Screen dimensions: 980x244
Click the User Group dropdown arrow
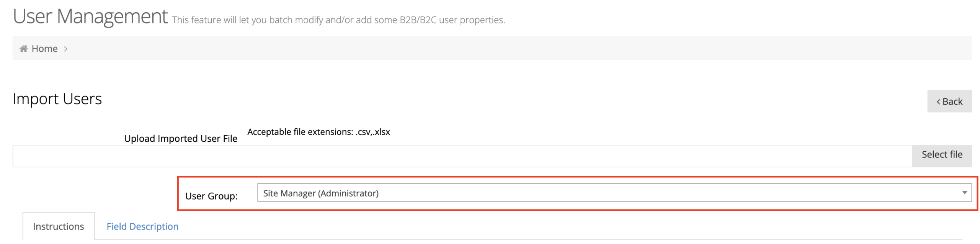tap(964, 193)
